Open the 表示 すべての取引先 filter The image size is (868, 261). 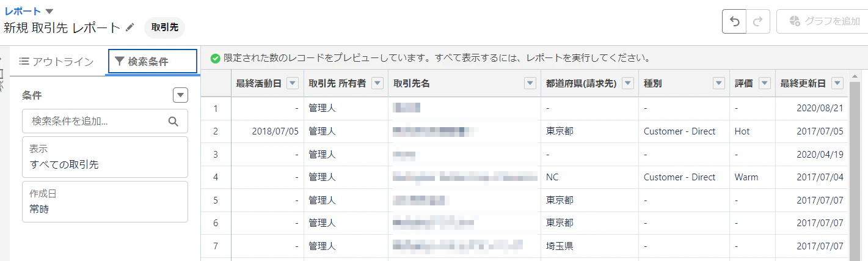tap(105, 157)
